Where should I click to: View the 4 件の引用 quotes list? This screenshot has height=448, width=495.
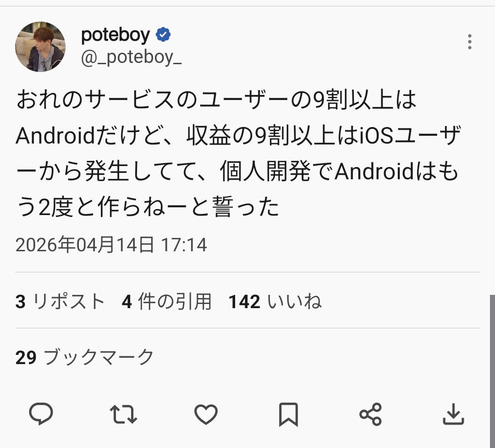(167, 302)
